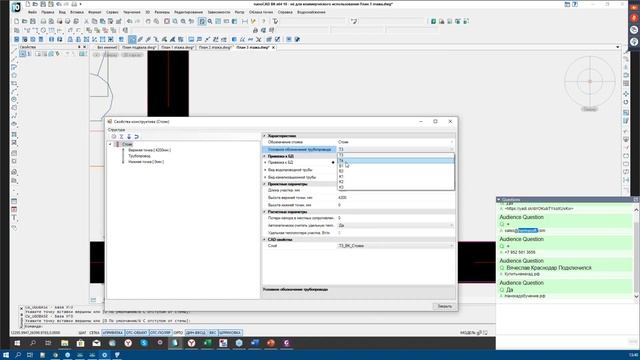640x360 pixels.
Task: Switch to План подвала.dwg tab
Action: pos(139,47)
